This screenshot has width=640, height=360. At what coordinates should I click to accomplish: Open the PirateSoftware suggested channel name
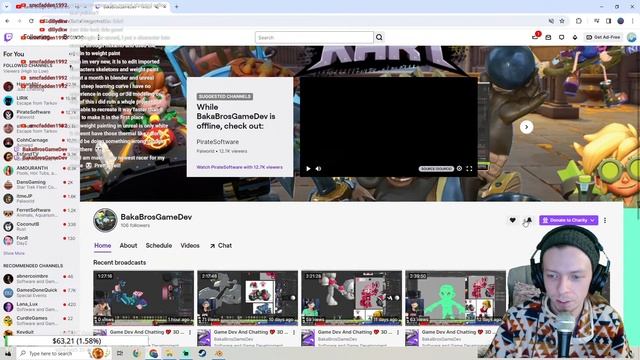pos(218,142)
